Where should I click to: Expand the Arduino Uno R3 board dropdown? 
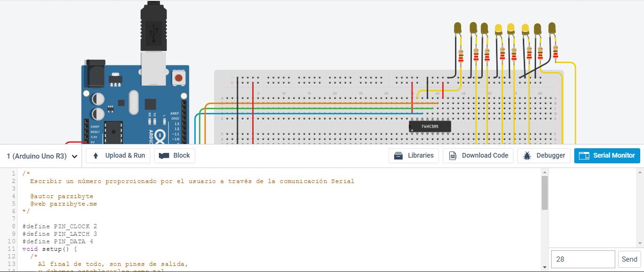(x=41, y=156)
